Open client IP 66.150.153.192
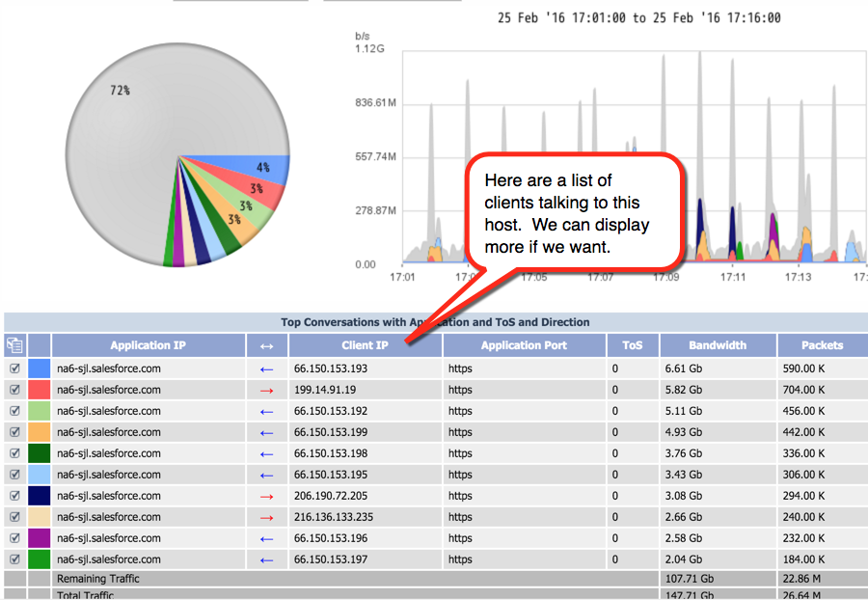 331,411
